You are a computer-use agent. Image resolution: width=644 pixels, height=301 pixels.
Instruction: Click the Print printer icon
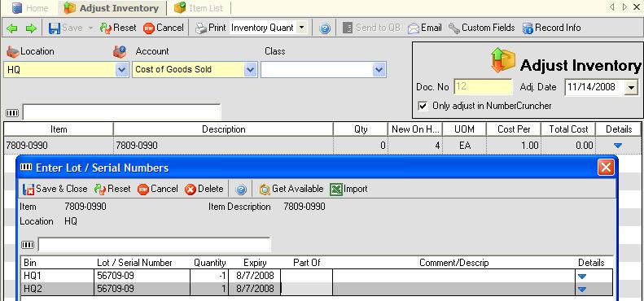[200, 28]
